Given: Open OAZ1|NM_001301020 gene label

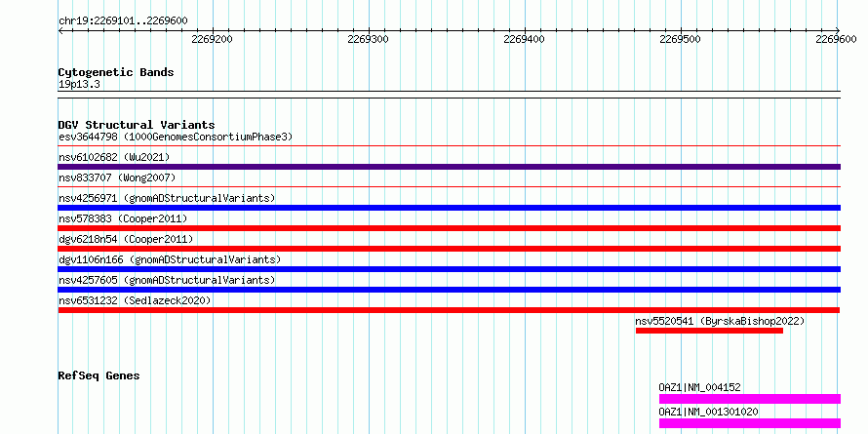Looking at the screenshot, I should pyautogui.click(x=709, y=412).
